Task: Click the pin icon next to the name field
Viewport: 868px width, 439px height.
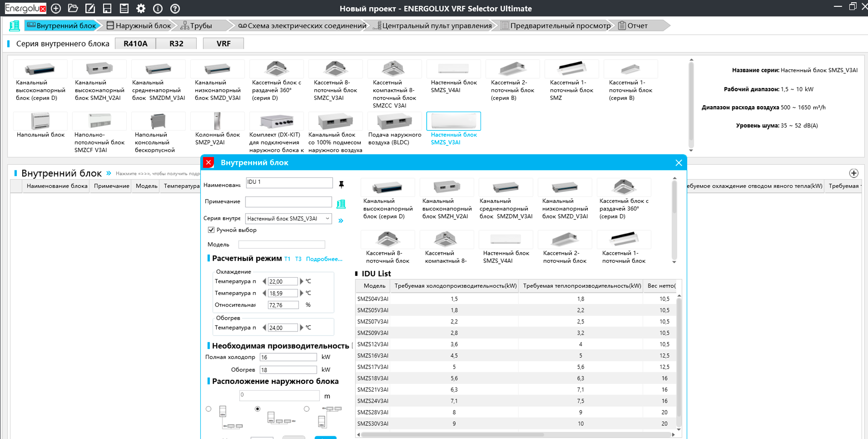Action: 341,184
